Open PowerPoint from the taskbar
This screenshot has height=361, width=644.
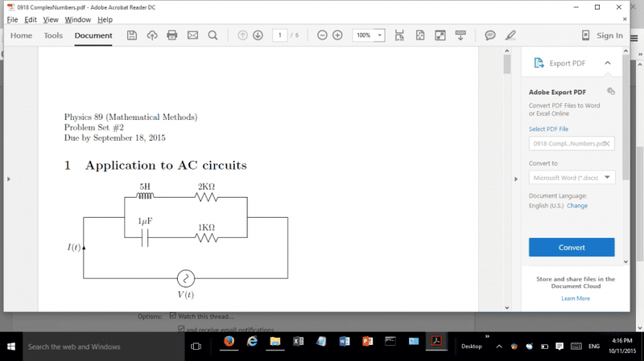pos(367,342)
